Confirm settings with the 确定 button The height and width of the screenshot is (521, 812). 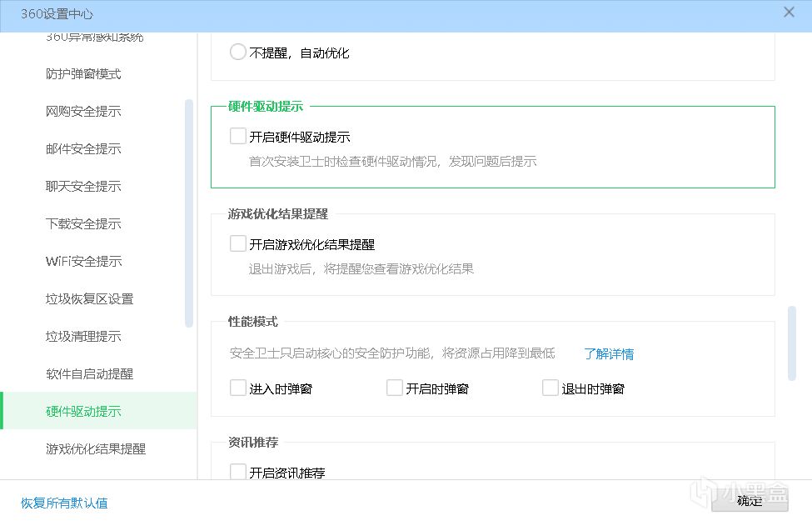click(750, 500)
